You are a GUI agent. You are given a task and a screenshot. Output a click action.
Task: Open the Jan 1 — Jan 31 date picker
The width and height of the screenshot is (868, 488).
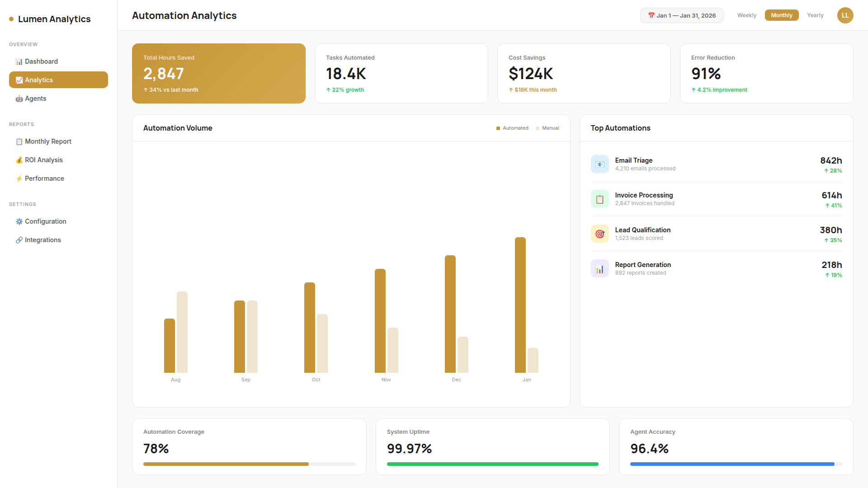pyautogui.click(x=682, y=15)
